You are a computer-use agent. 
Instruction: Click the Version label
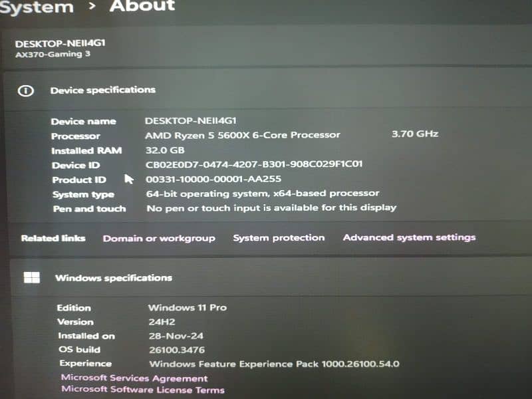point(75,322)
